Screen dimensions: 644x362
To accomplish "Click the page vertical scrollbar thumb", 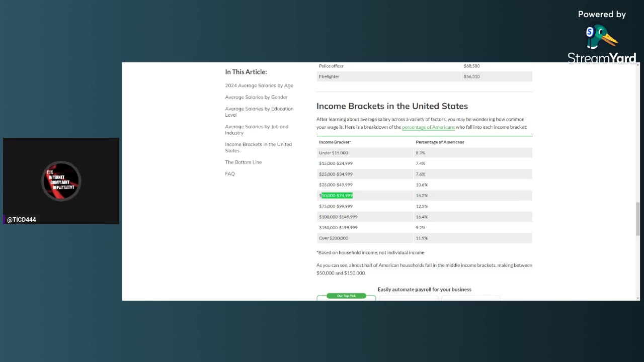I will [x=638, y=219].
